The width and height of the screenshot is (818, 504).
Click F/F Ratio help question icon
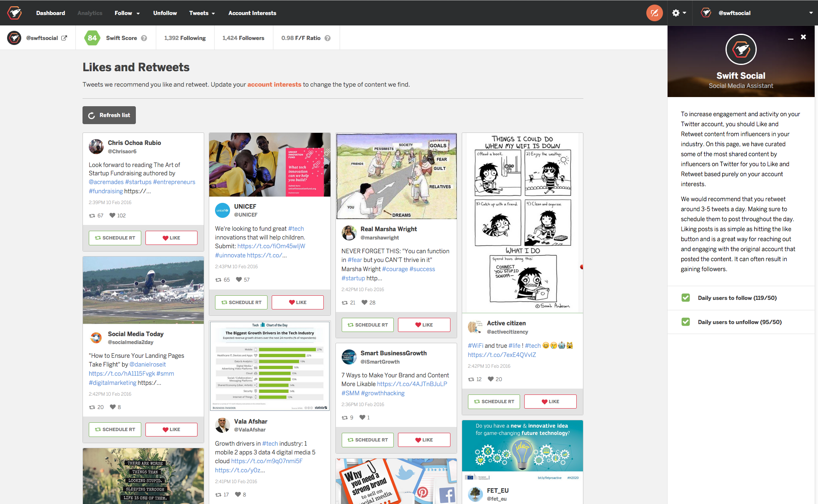click(x=328, y=38)
